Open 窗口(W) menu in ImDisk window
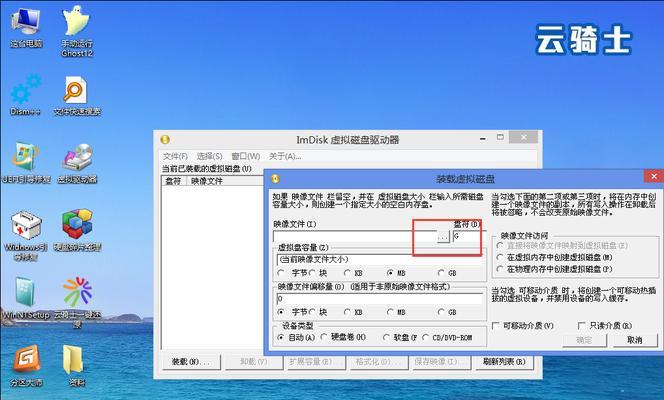The height and width of the screenshot is (400, 664). point(246,156)
